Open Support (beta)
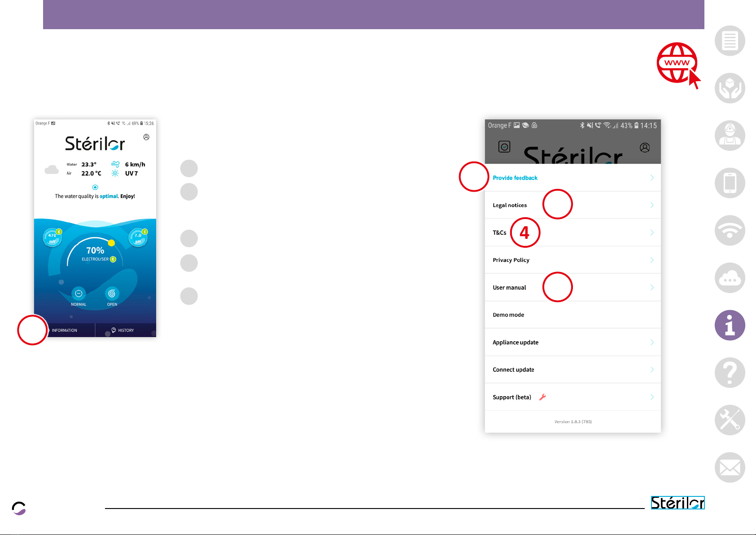This screenshot has width=756, height=535. coord(573,397)
